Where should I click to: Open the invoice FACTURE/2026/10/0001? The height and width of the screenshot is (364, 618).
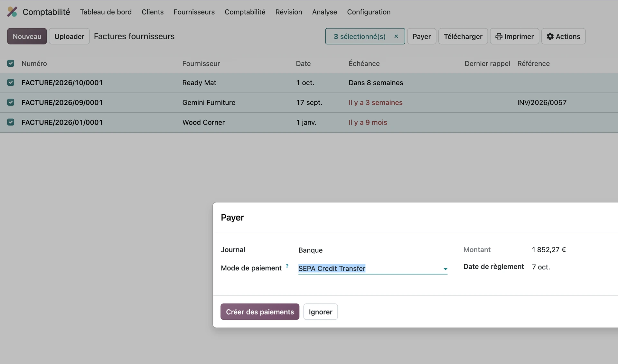[x=62, y=83]
